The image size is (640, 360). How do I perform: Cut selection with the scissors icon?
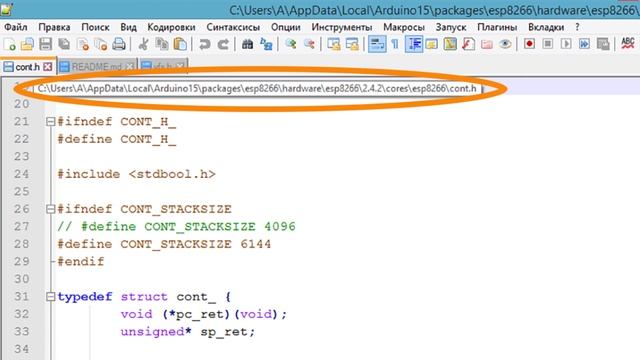tap(143, 44)
